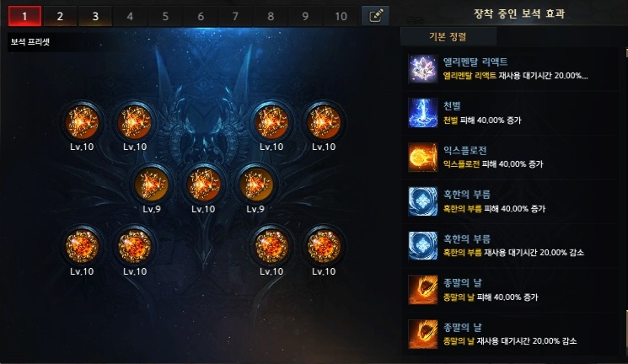628x364 pixels.
Task: Click the 천벌 skill icon
Action: [422, 113]
